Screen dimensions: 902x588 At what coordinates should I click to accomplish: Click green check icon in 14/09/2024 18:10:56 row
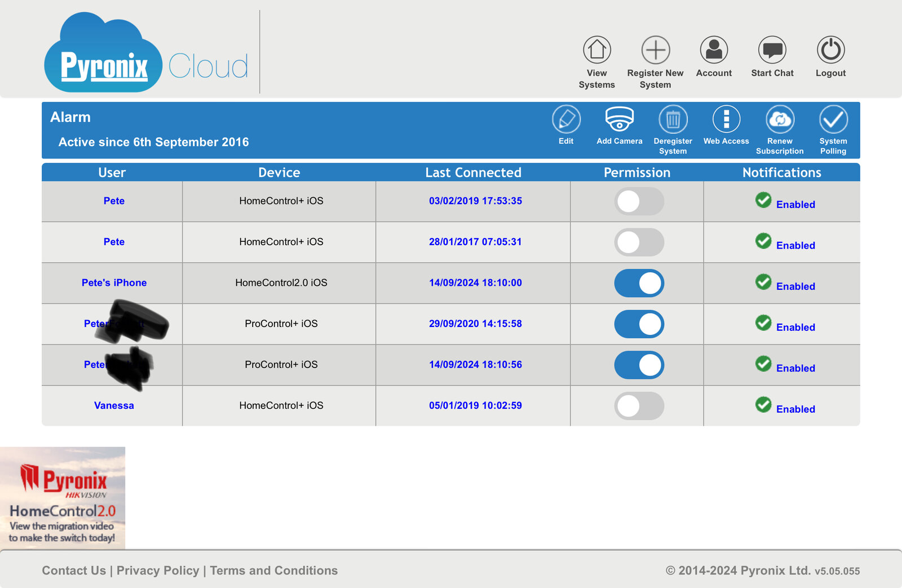[763, 364]
